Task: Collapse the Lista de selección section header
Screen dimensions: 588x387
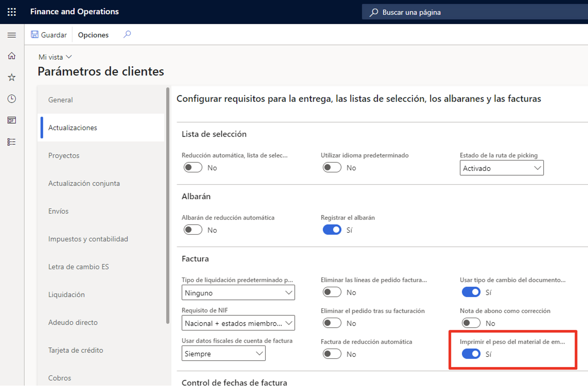Action: [214, 134]
